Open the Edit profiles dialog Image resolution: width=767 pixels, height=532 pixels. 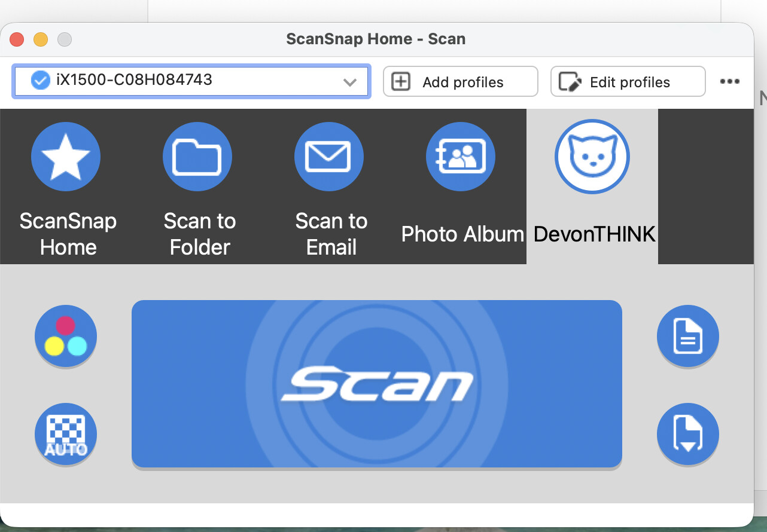[628, 82]
